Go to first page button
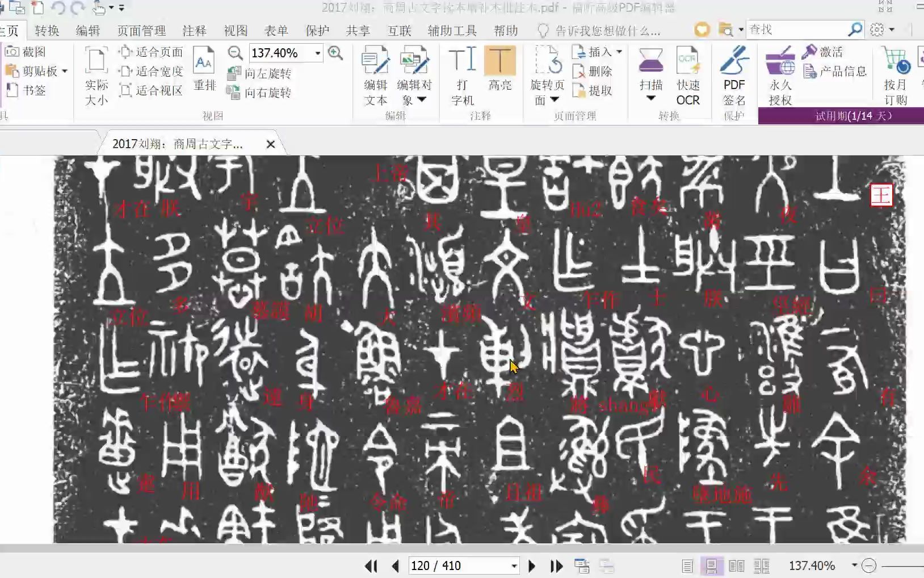This screenshot has height=578, width=924. pyautogui.click(x=371, y=566)
